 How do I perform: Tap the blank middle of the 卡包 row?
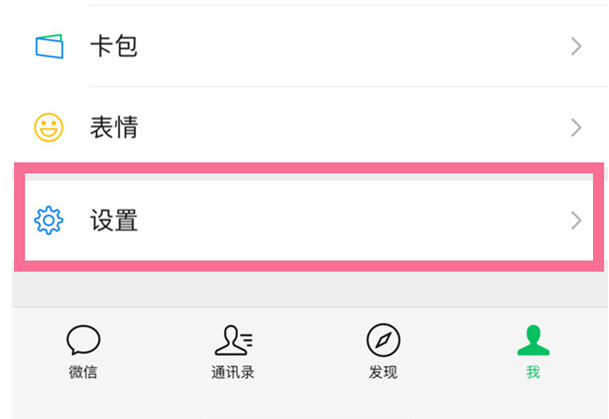350,46
